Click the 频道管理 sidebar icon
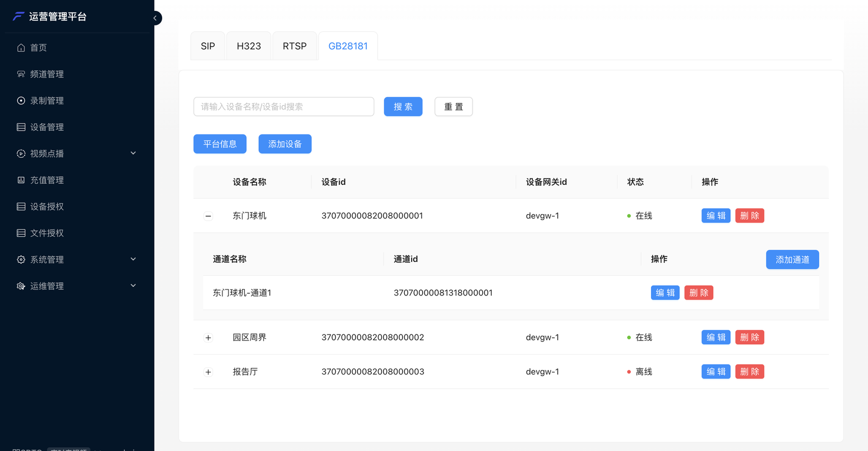Image resolution: width=868 pixels, height=451 pixels. coord(21,74)
